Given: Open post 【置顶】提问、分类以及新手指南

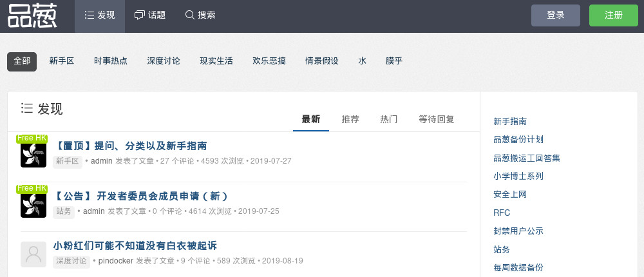Looking at the screenshot, I should pos(130,146).
